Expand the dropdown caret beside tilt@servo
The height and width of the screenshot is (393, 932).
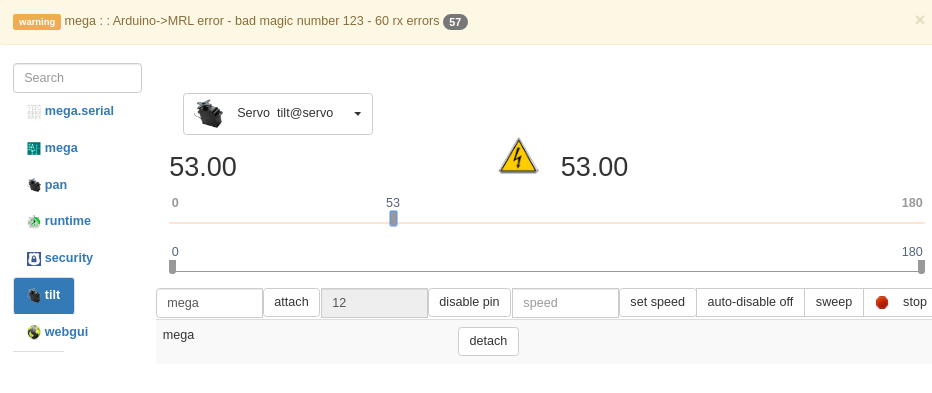pos(358,114)
